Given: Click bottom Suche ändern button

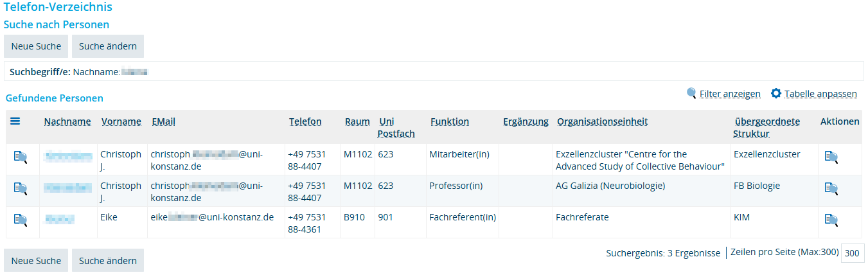Looking at the screenshot, I should tap(108, 260).
